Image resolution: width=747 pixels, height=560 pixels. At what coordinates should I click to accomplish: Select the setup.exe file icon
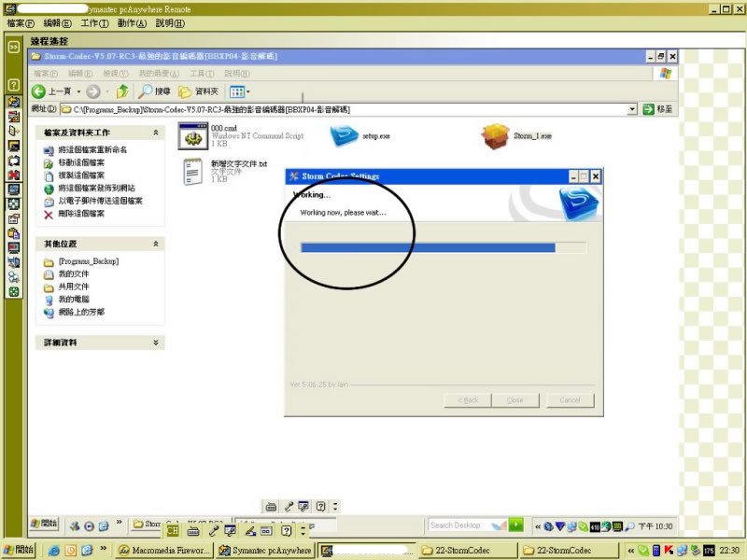pyautogui.click(x=344, y=136)
